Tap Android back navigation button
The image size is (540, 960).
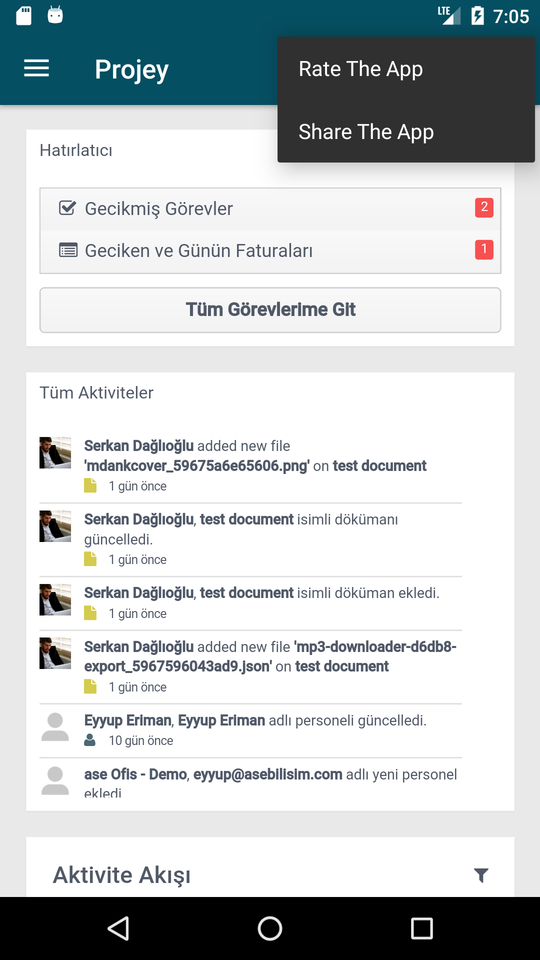pos(118,928)
